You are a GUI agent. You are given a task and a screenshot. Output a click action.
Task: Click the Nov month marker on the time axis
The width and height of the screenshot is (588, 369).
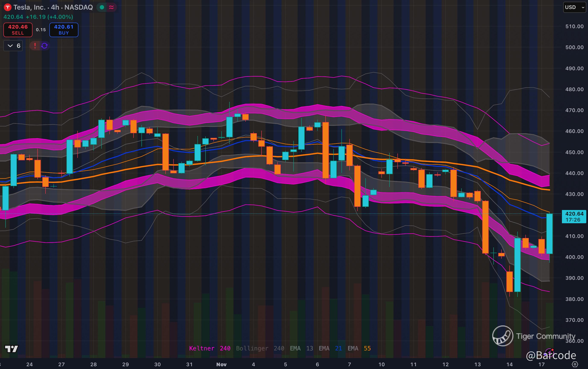(221, 364)
